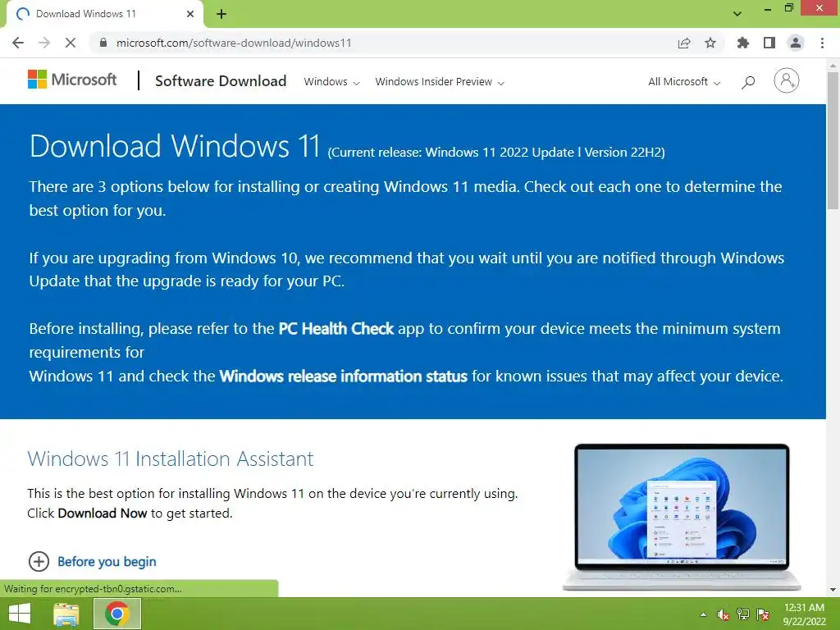Click the browser forward arrow
Screen dimensions: 840x630
[x=44, y=43]
